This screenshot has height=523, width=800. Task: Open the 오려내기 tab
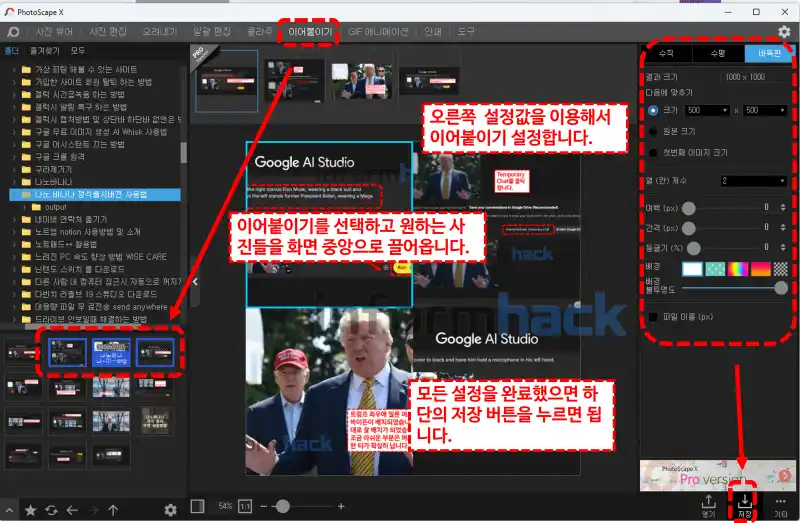160,32
